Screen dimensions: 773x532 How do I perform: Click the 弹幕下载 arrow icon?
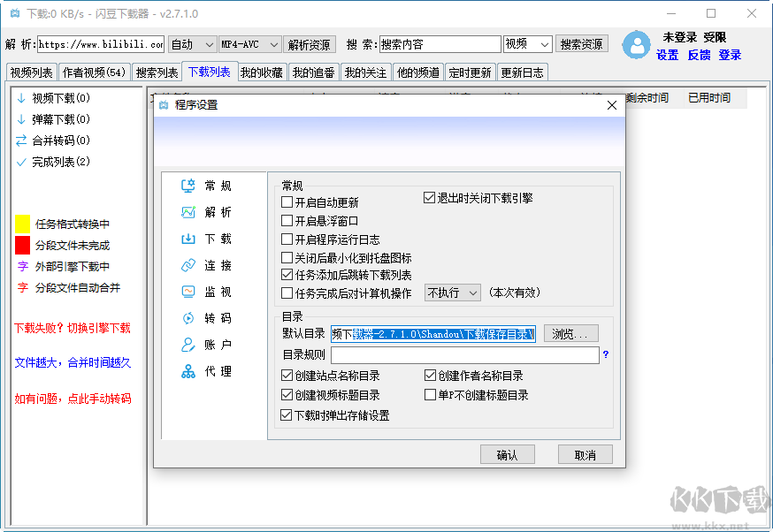[21, 119]
